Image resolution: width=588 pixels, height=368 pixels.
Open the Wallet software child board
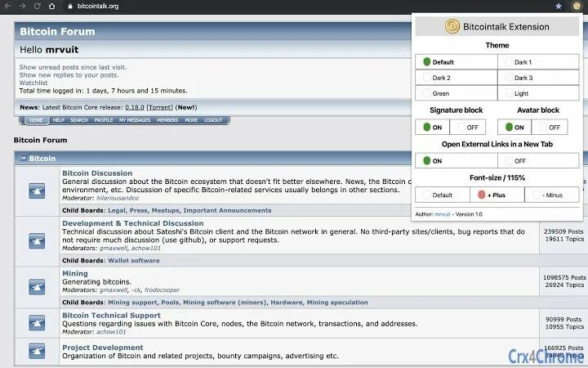click(134, 260)
